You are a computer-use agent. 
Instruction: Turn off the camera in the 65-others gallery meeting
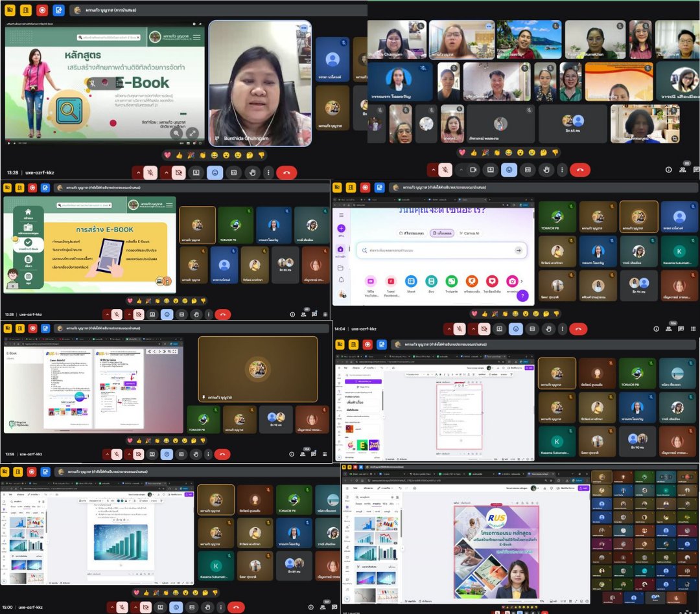click(x=472, y=170)
